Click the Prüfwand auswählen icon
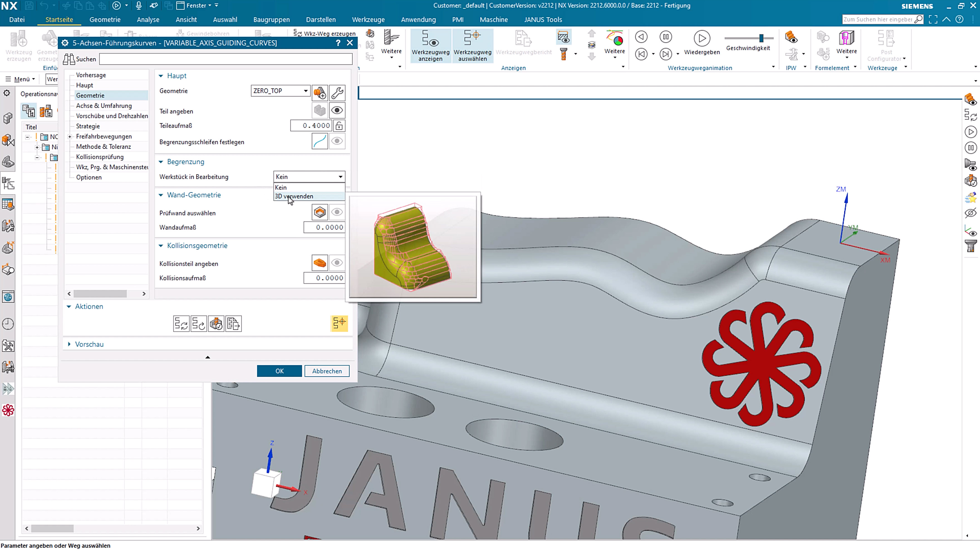This screenshot has width=980, height=551. pos(320,213)
